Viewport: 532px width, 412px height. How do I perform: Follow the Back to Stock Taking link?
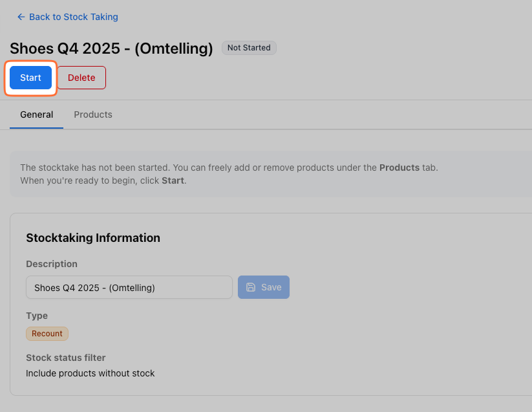[x=74, y=17]
